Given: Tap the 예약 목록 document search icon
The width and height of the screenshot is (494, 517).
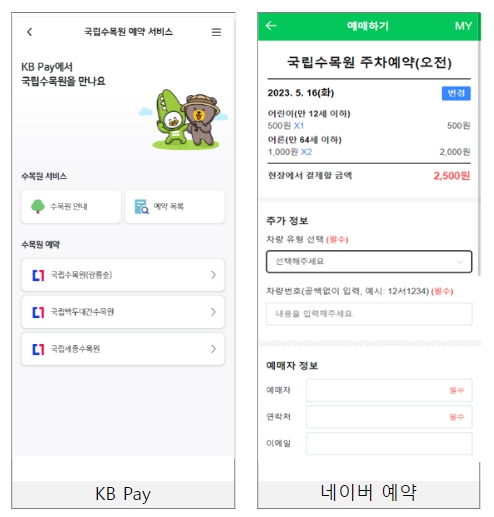Looking at the screenshot, I should click(x=141, y=207).
